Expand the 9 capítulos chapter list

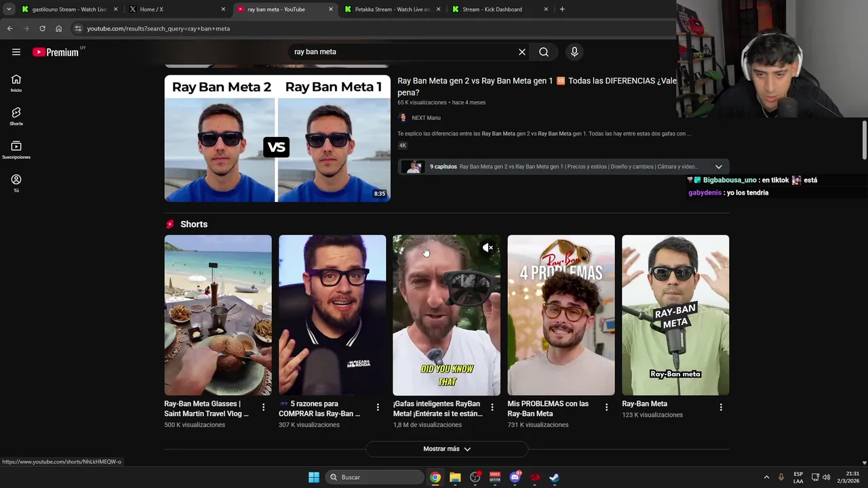pyautogui.click(x=719, y=167)
